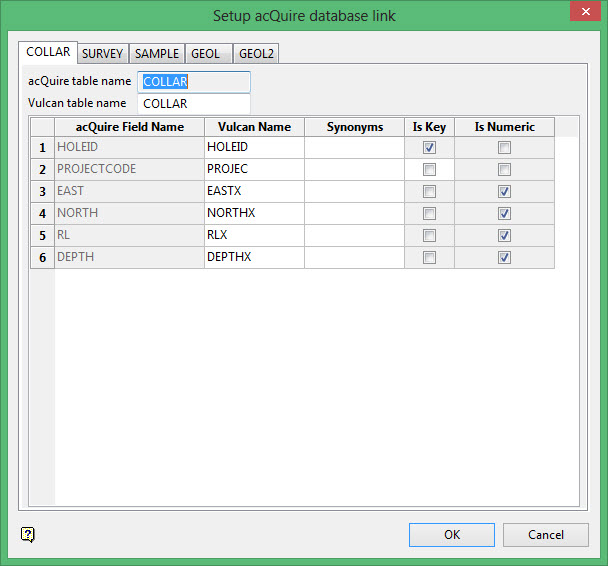Click Synonyms cell for HOLEID row

click(x=354, y=147)
